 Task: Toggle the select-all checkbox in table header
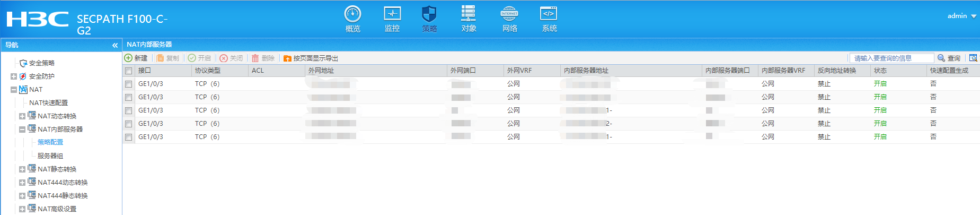tap(128, 71)
